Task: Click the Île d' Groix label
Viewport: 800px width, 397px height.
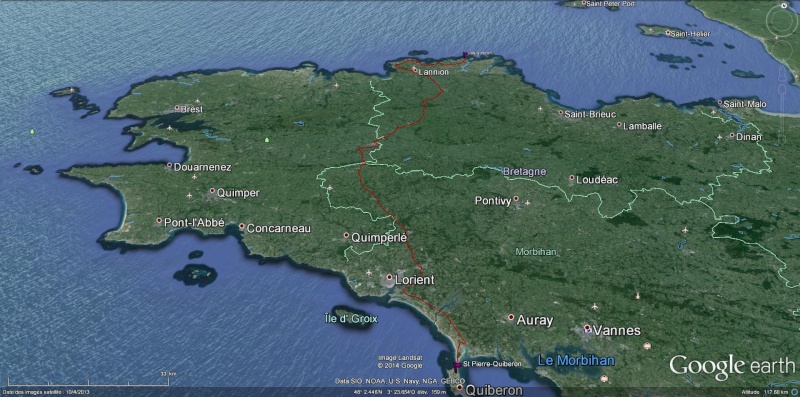Action: 351,319
